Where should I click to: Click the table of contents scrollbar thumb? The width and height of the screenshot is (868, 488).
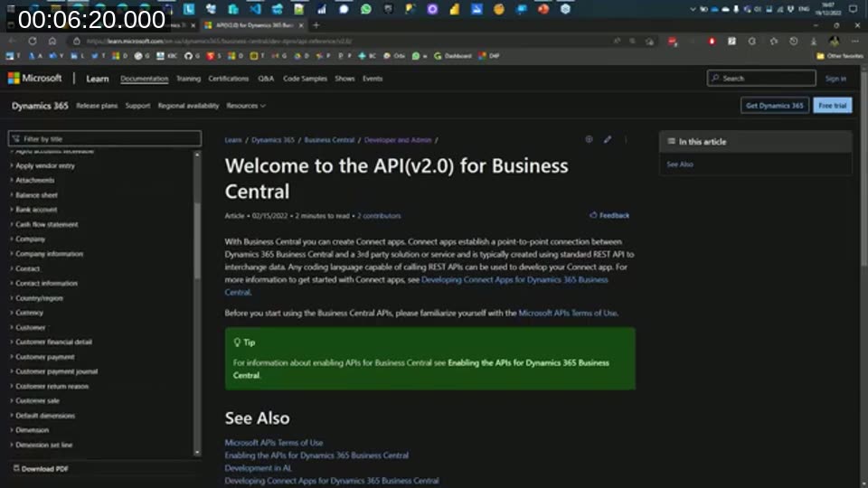[x=197, y=239]
